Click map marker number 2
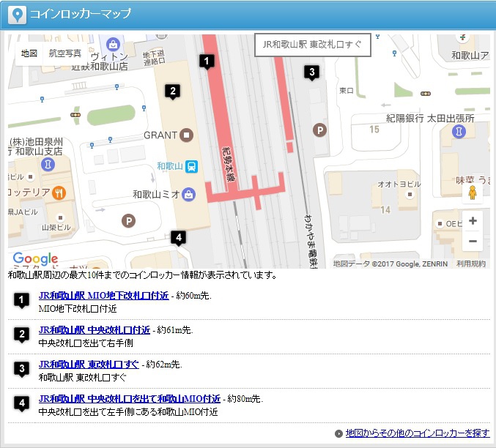The width and height of the screenshot is (496, 448). point(173,92)
